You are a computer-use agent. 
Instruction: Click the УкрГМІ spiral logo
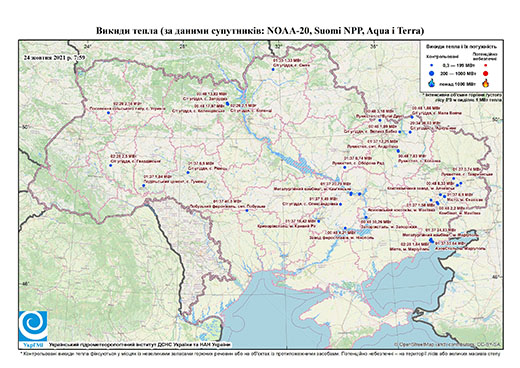33,326
